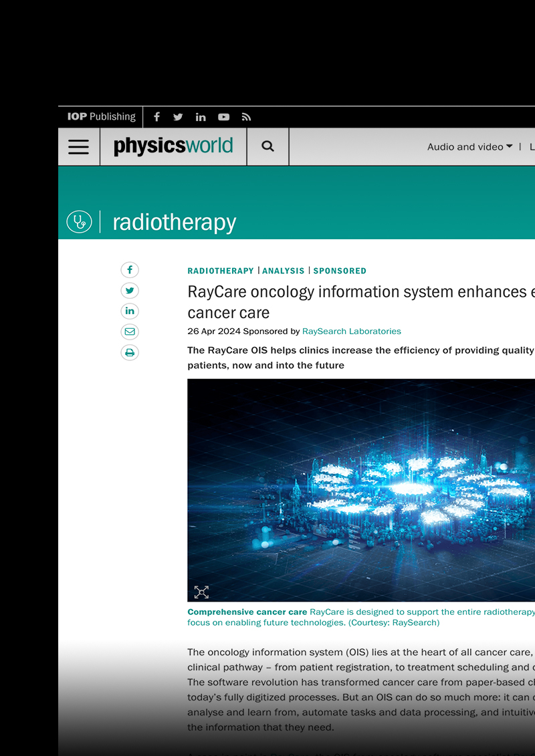Image resolution: width=535 pixels, height=756 pixels.
Task: Open the hamburger navigation menu
Action: (79, 147)
